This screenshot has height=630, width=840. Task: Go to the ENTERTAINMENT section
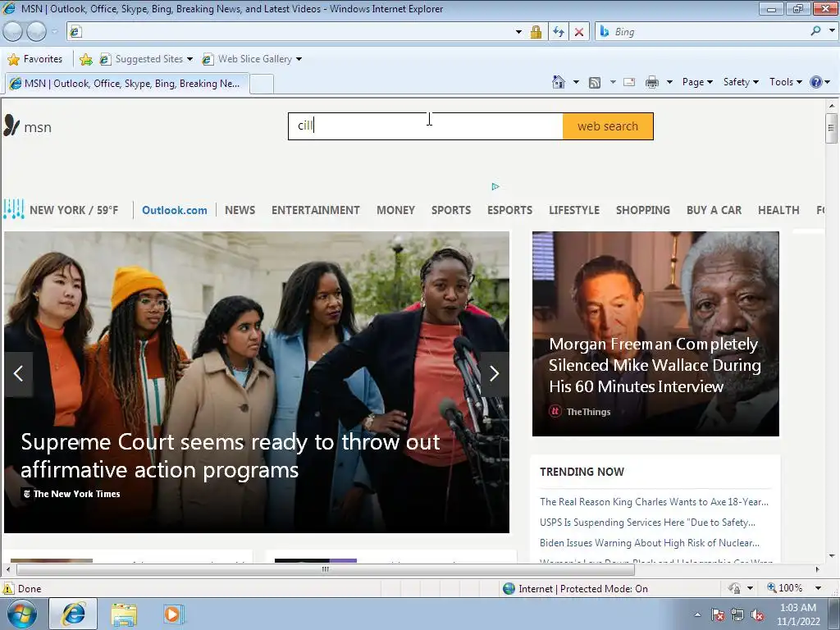[316, 210]
